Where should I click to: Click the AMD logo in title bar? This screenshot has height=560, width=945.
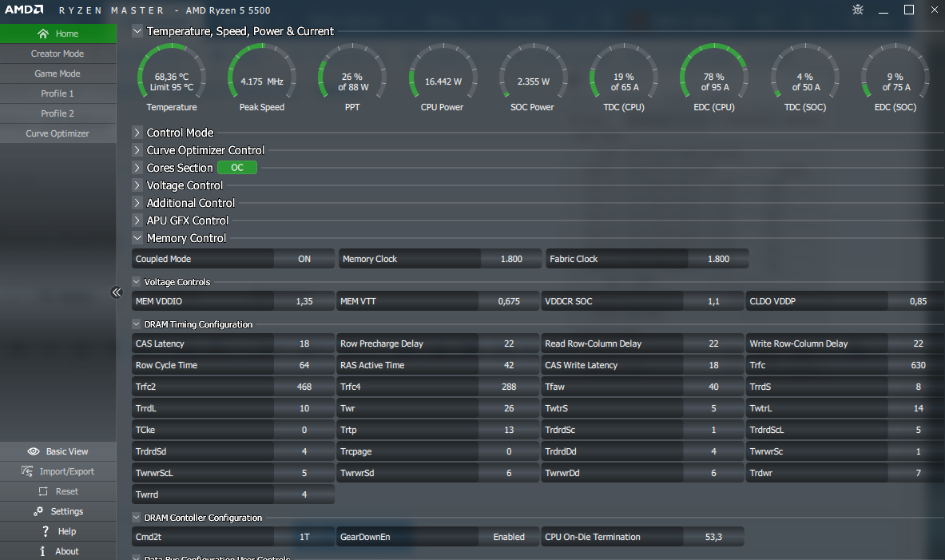point(24,10)
